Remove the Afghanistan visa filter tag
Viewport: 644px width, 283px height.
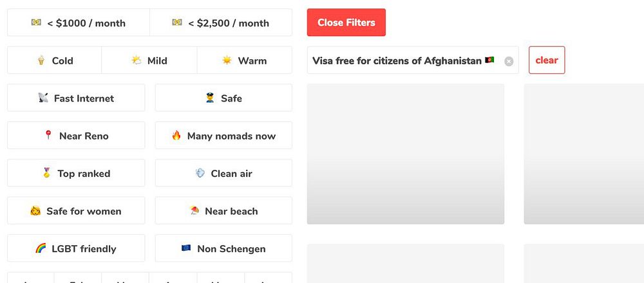tap(509, 61)
